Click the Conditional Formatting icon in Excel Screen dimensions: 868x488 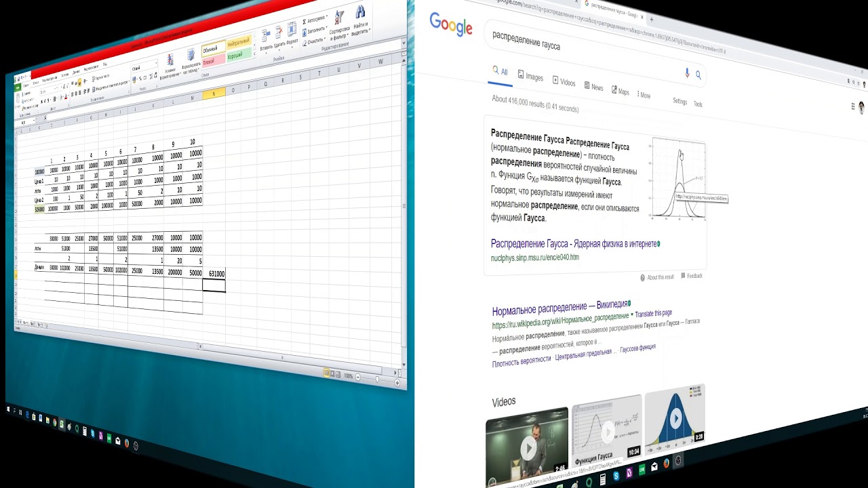170,60
